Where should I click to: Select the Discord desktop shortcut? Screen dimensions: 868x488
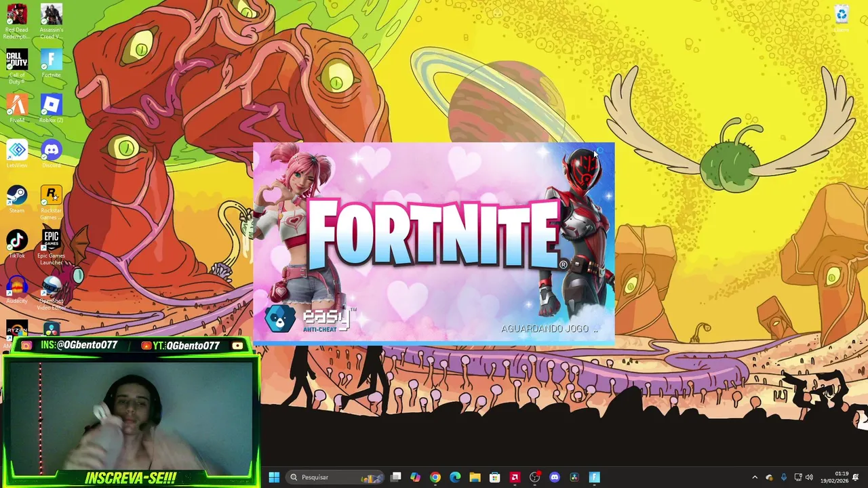51,154
